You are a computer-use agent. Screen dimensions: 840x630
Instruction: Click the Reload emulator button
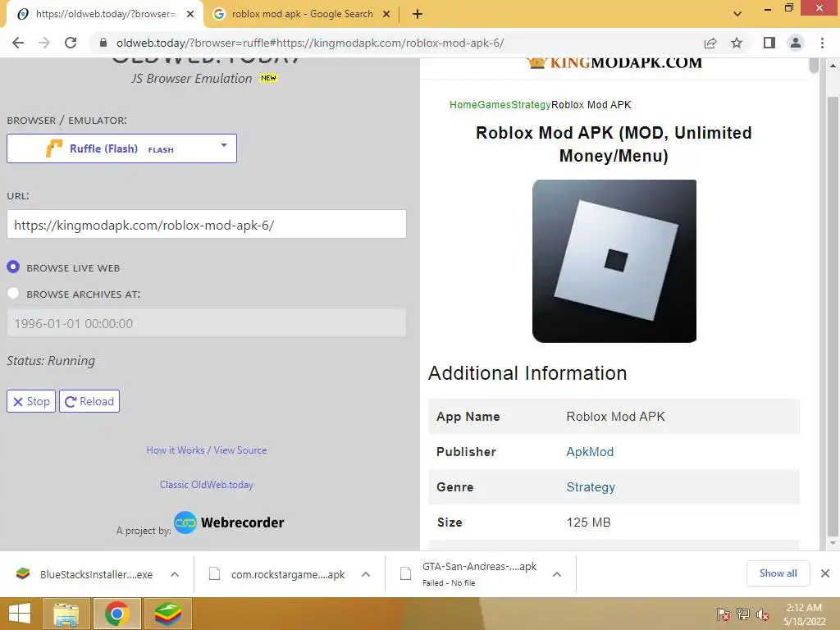tap(89, 401)
